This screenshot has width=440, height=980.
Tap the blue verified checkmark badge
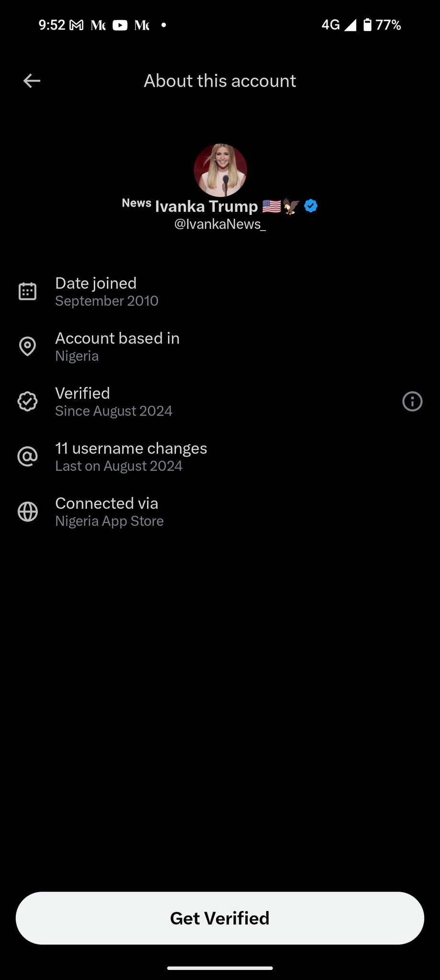tap(311, 206)
